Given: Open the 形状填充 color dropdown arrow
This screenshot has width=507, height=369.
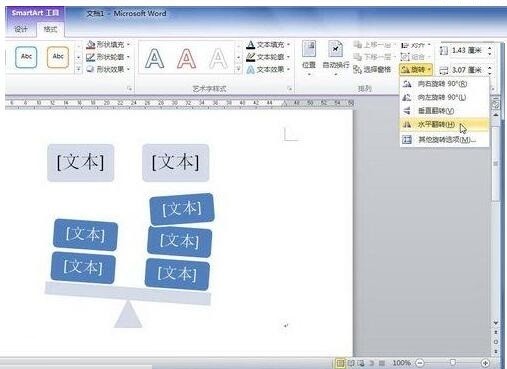Looking at the screenshot, I should click(x=128, y=44).
